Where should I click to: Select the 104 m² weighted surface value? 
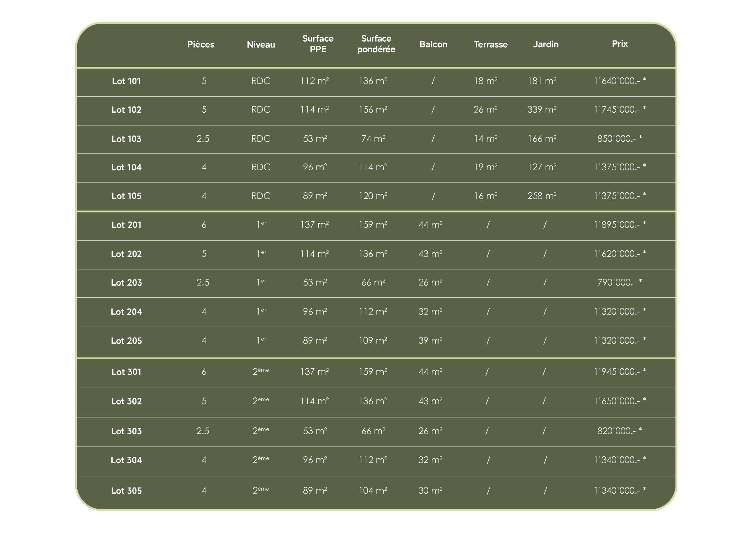click(373, 491)
